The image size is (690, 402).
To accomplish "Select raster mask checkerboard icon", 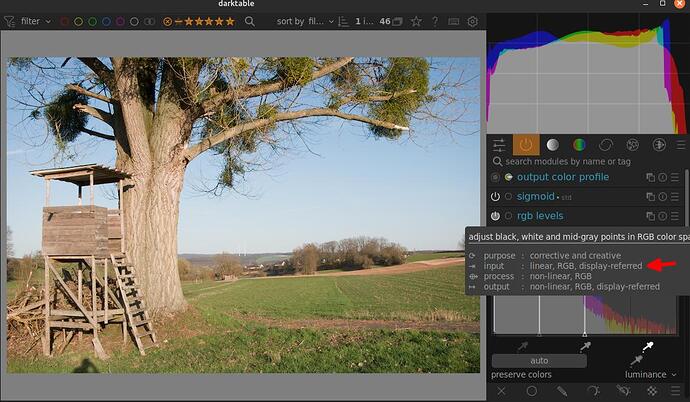I will [x=652, y=391].
